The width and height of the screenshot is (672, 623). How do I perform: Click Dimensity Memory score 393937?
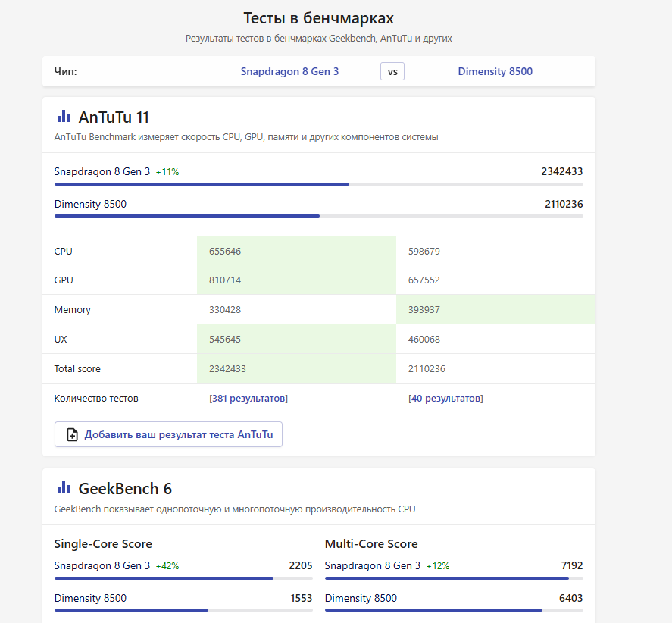click(x=424, y=309)
